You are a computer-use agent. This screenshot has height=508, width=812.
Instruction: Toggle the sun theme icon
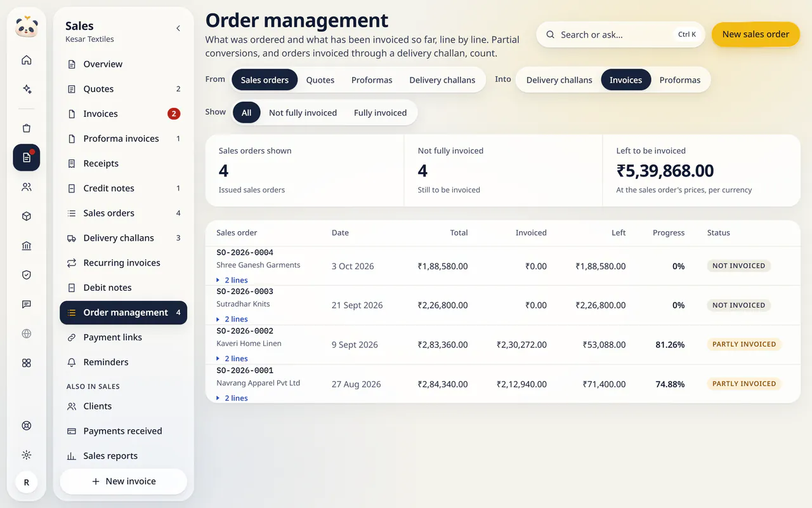click(27, 455)
